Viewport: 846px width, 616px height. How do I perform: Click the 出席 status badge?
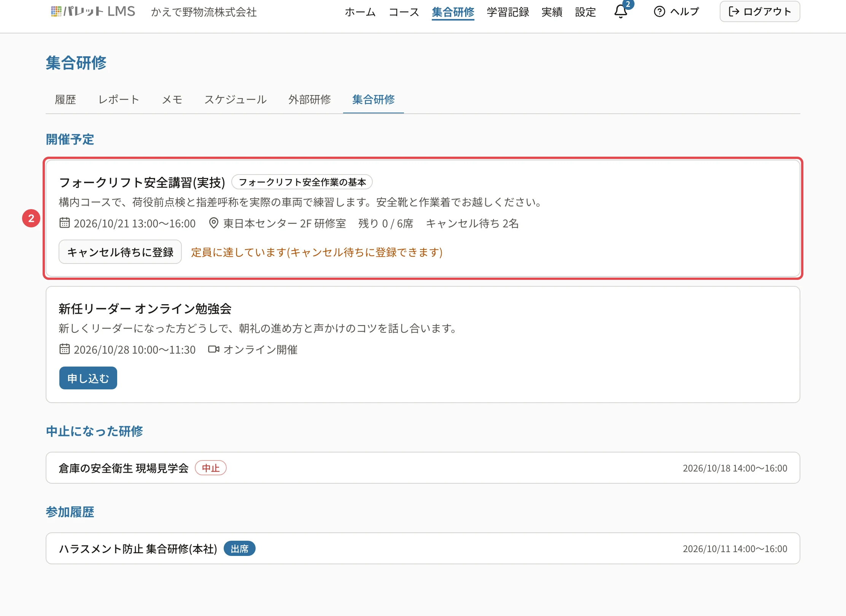[x=240, y=549]
